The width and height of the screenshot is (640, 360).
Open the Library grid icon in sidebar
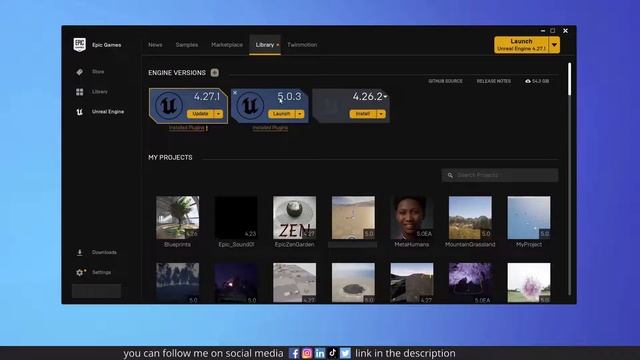click(x=80, y=92)
